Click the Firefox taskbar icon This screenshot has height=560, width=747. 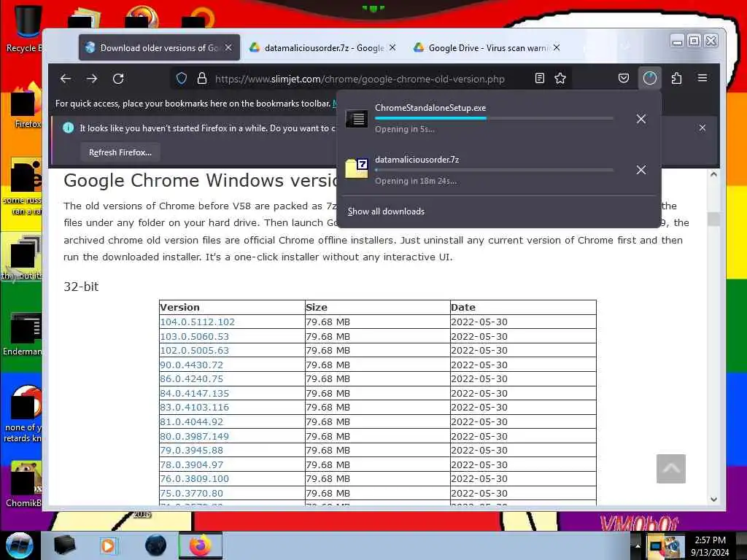pyautogui.click(x=200, y=545)
